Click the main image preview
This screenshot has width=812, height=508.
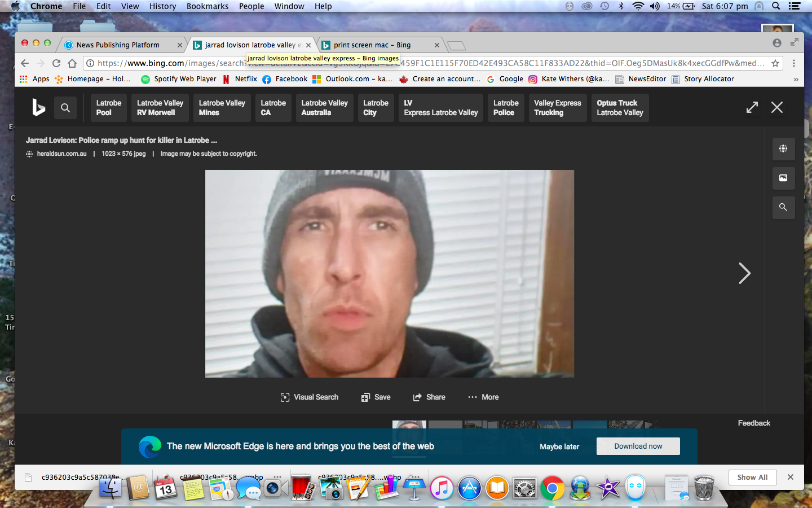tap(390, 274)
